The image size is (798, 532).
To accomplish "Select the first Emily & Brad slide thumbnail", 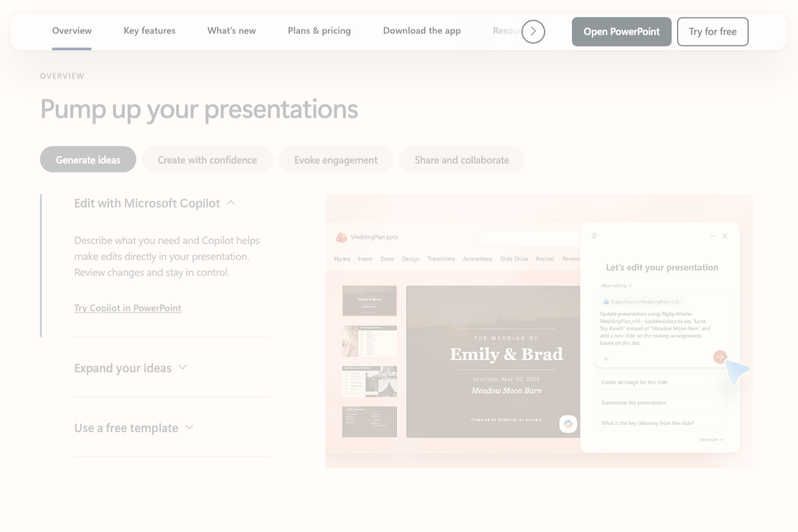I will tap(369, 301).
